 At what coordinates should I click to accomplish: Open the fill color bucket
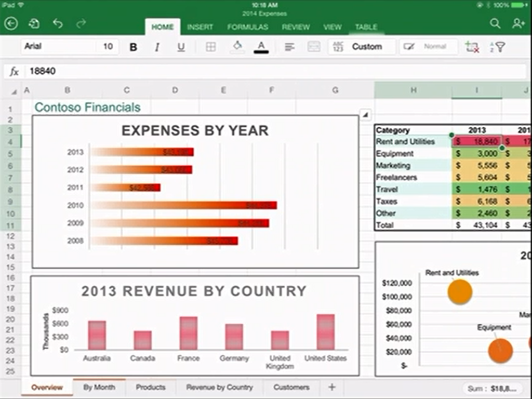coord(237,47)
